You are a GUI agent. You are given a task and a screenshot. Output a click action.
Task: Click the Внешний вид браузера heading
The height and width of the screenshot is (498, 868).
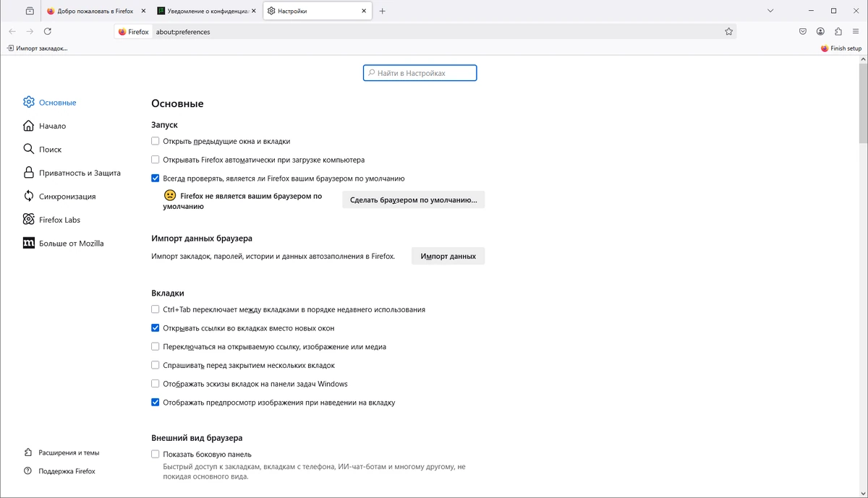(x=197, y=438)
